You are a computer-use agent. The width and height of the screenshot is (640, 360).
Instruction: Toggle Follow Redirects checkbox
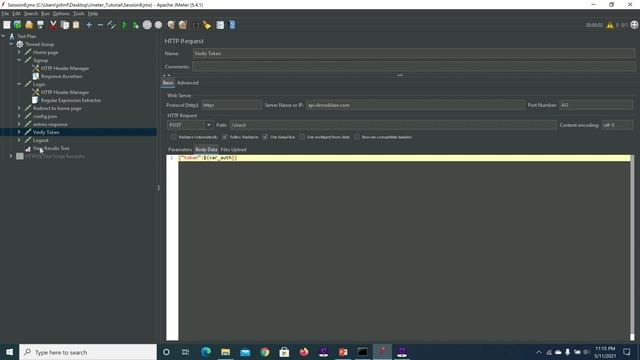click(225, 137)
